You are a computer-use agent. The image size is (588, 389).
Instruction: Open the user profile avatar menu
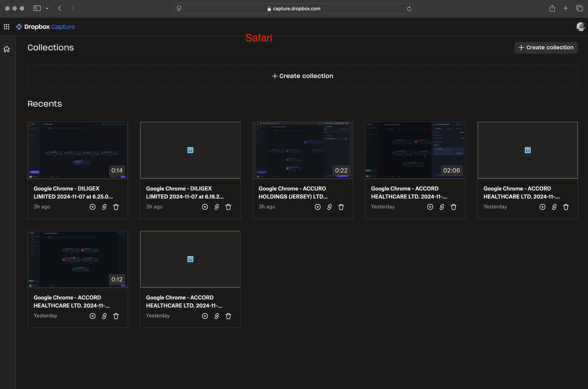pyautogui.click(x=581, y=27)
